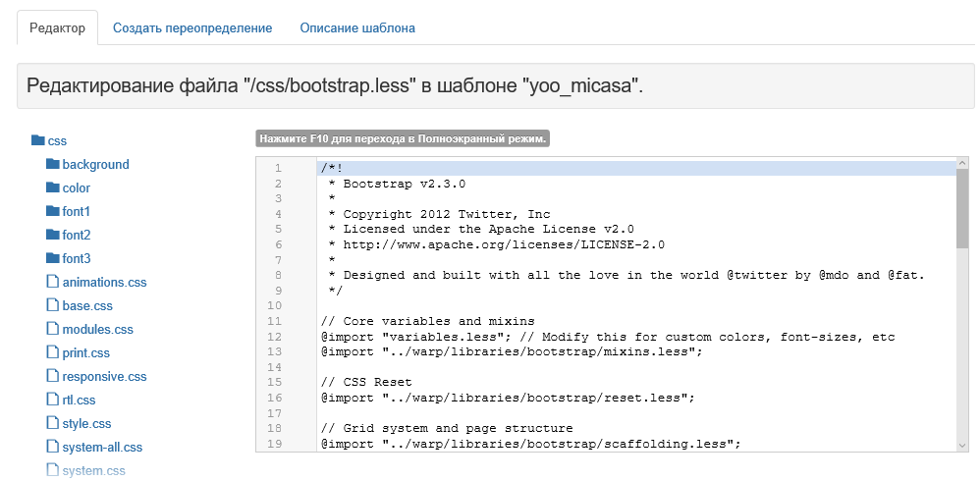Open the Описание шаблона tab

[x=357, y=28]
